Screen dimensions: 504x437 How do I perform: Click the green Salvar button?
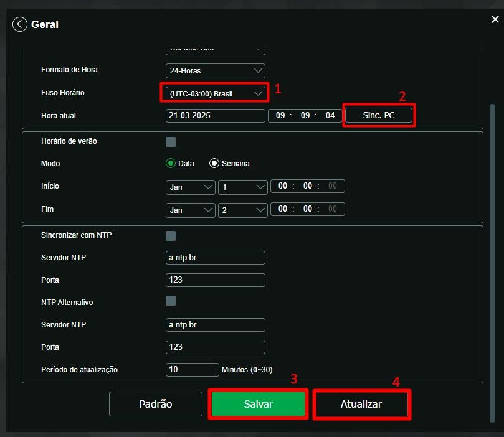pos(258,404)
